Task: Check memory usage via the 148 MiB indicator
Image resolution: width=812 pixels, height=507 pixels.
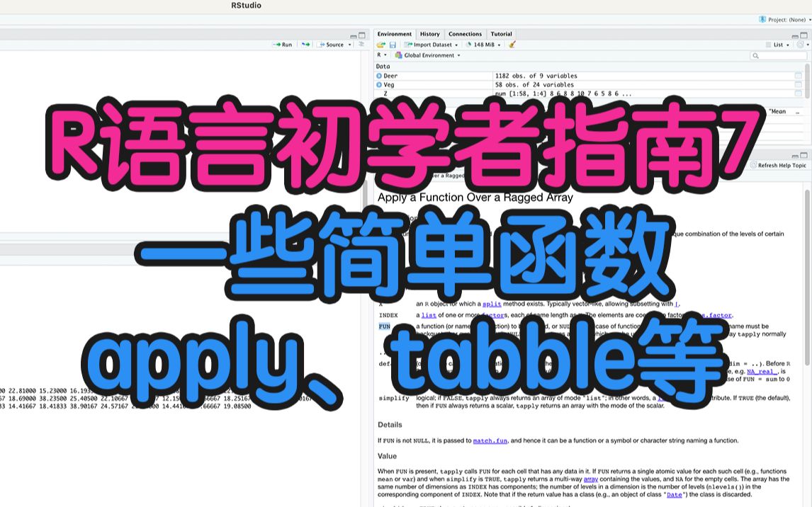Action: pyautogui.click(x=483, y=45)
